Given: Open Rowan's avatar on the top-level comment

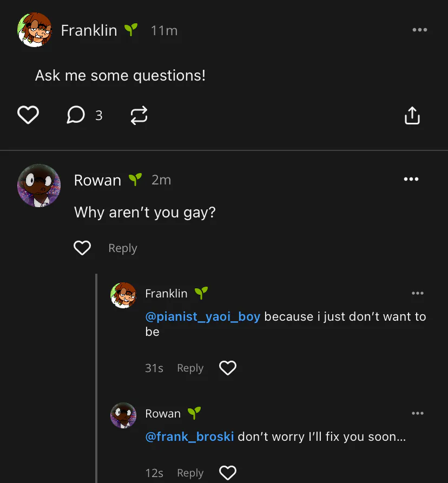Looking at the screenshot, I should coord(39,186).
